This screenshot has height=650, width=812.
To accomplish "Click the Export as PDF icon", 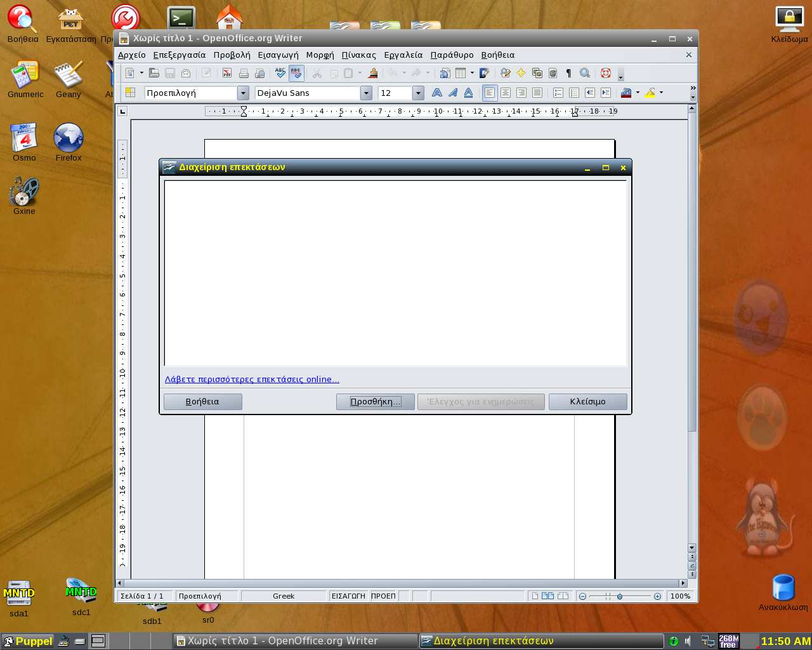I will (227, 73).
